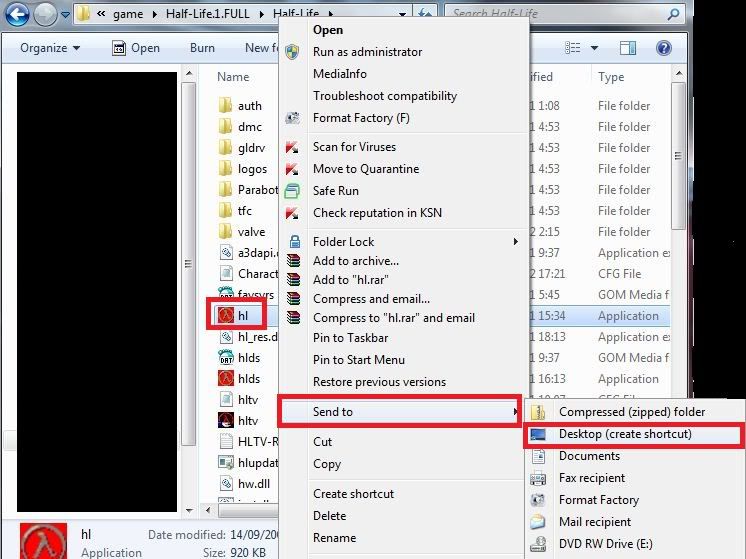The image size is (746, 559).
Task: Click Burn in the toolbar
Action: pyautogui.click(x=202, y=48)
